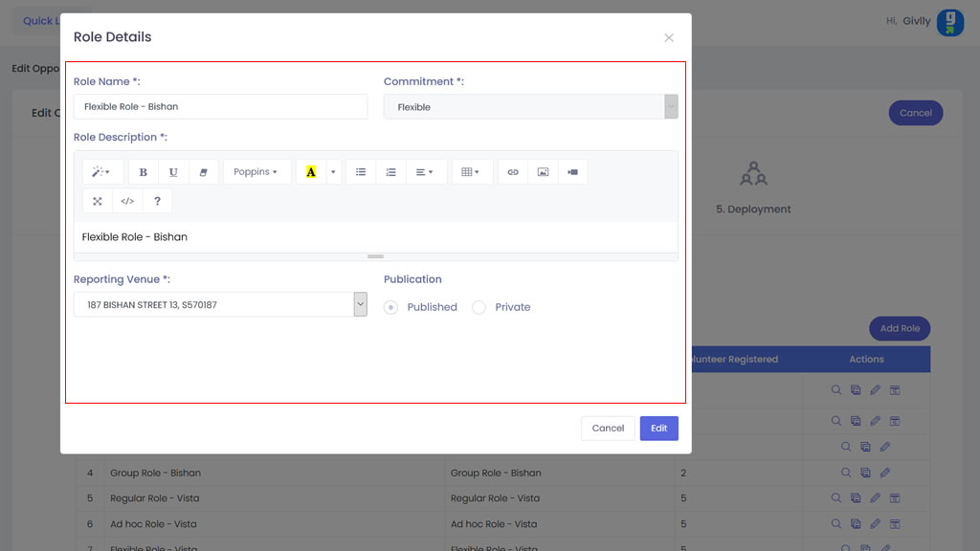Image resolution: width=980 pixels, height=551 pixels.
Task: Apply the yellow highlight color swatch
Action: (311, 172)
